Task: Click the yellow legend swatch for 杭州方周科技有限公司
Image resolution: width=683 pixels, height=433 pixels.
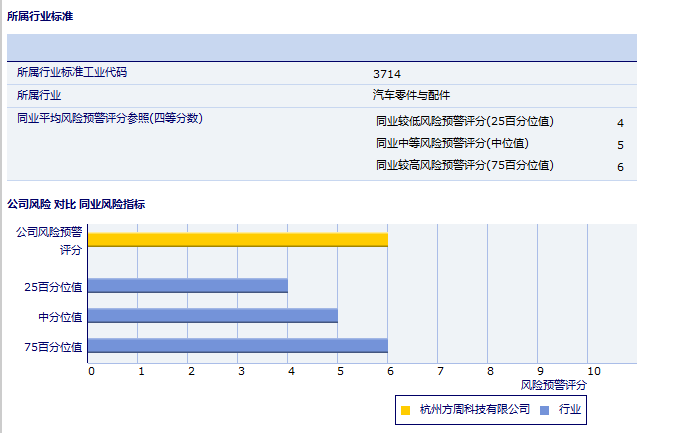Action: [x=405, y=410]
